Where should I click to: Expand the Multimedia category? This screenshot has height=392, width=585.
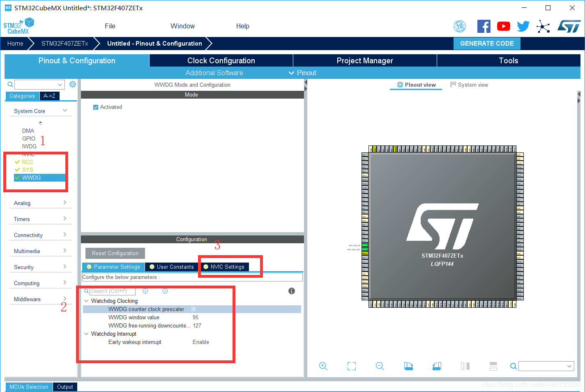point(65,251)
